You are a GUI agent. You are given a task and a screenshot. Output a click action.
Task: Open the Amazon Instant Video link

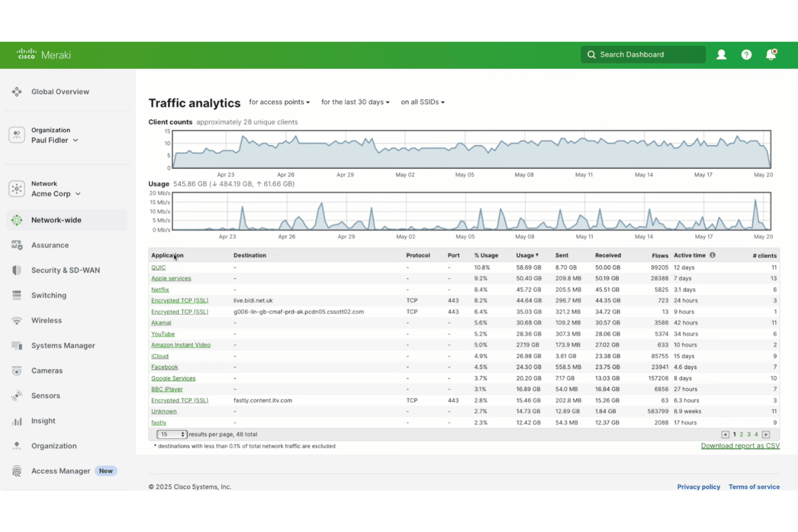[181, 345]
